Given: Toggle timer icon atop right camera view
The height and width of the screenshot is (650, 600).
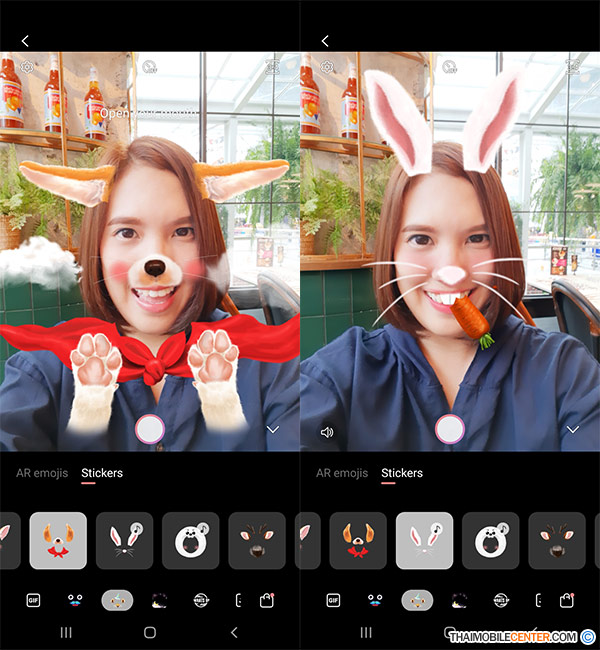Looking at the screenshot, I should [x=451, y=67].
